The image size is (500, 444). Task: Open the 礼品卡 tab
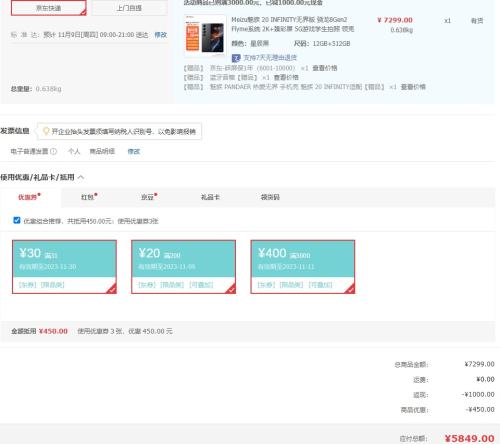click(x=210, y=197)
